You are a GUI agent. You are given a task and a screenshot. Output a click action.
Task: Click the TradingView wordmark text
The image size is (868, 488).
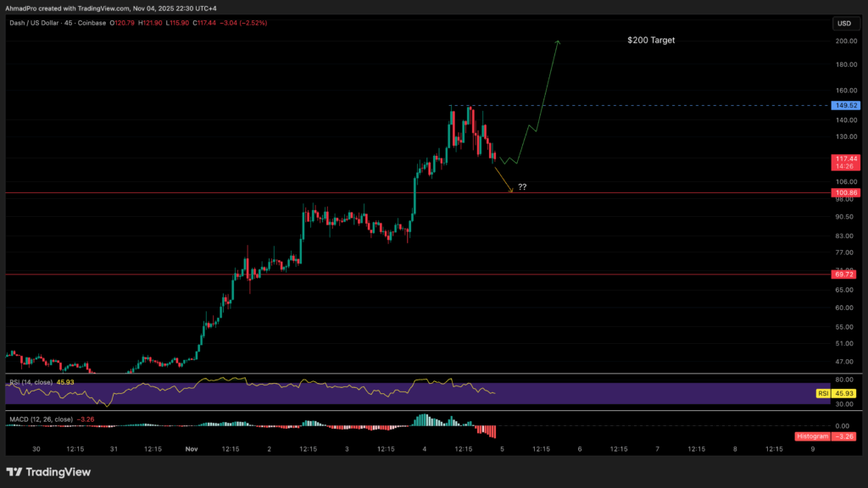(x=58, y=472)
